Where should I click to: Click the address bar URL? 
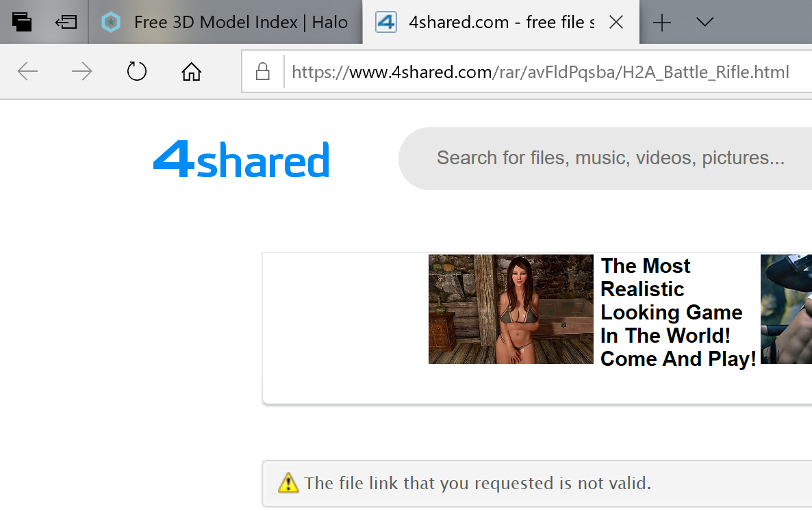(x=540, y=72)
